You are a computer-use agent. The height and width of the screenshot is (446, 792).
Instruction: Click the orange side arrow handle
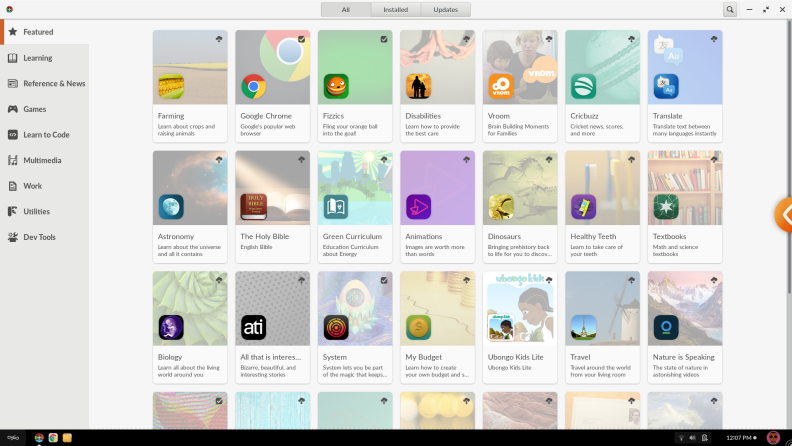pos(784,215)
